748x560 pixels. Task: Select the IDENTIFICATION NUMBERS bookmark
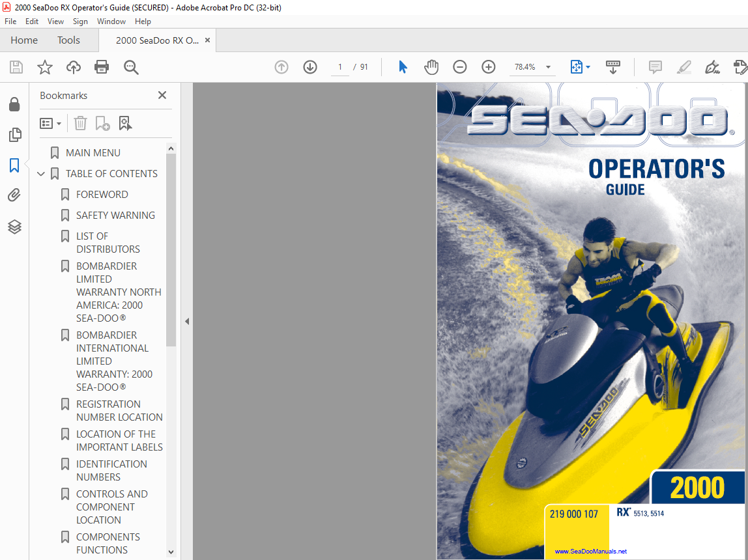111,470
